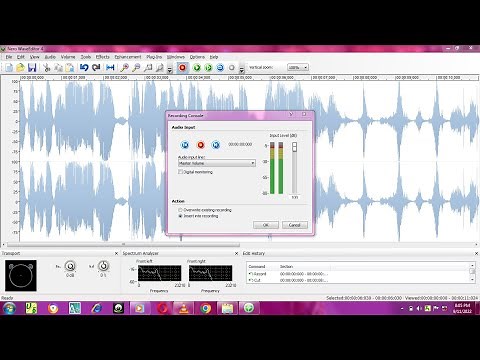This screenshot has height=360, width=480.
Task: Close the Spectrum Analyzer panel
Action: point(236,254)
